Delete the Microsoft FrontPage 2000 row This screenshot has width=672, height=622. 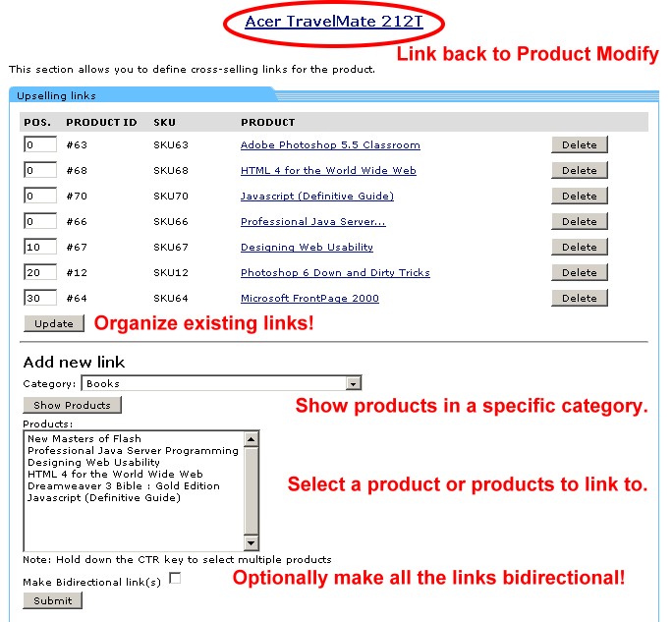click(580, 298)
